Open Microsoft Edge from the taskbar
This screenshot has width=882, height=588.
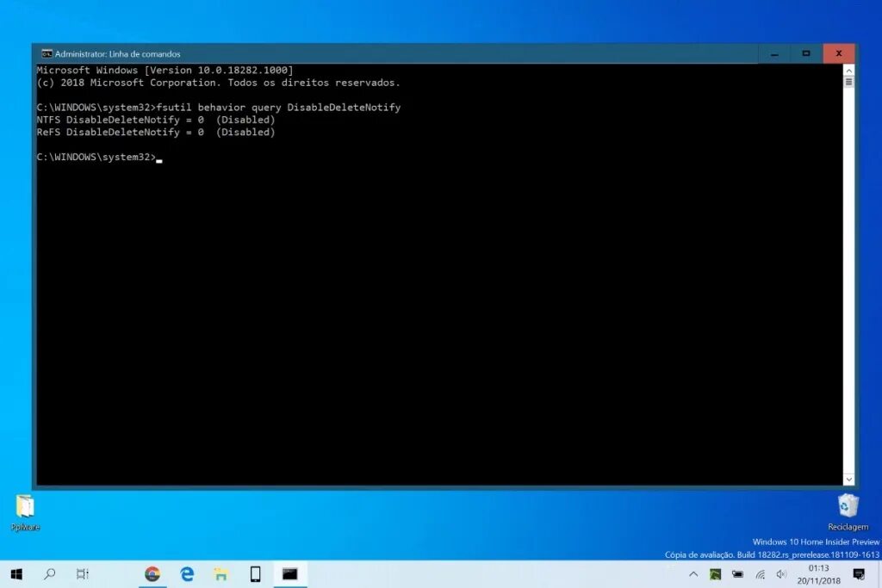click(187, 573)
